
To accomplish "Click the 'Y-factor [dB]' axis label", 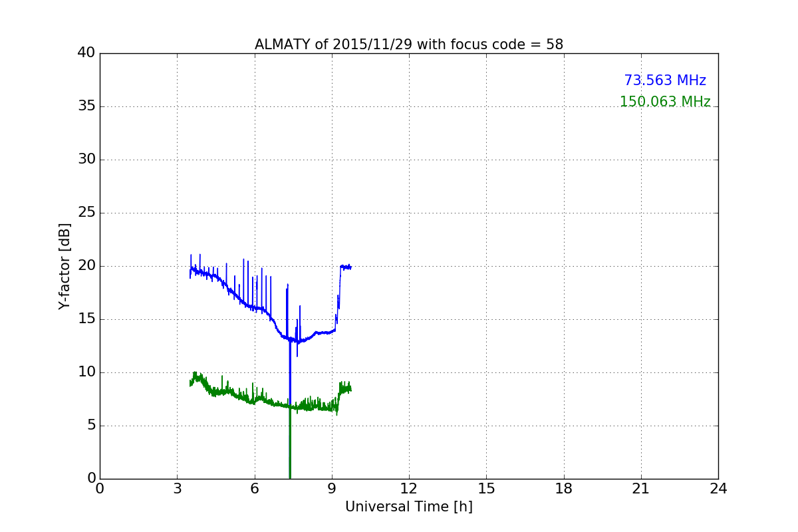I will click(65, 266).
